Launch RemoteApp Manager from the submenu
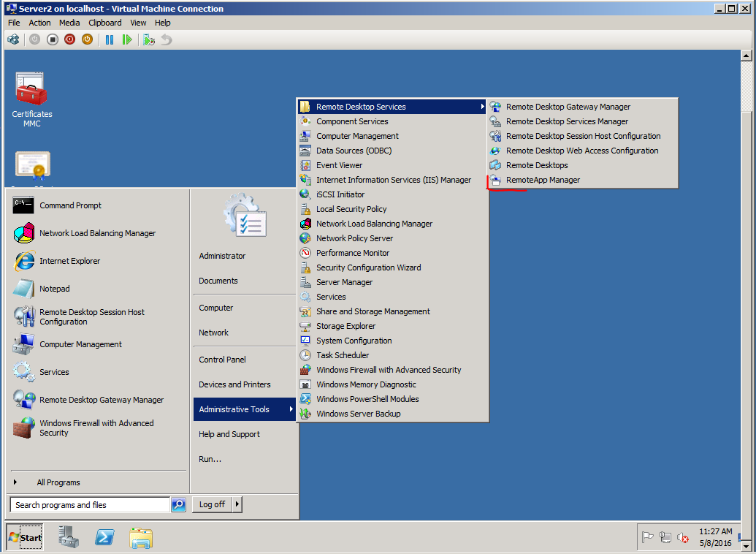The image size is (756, 554). click(x=582, y=180)
